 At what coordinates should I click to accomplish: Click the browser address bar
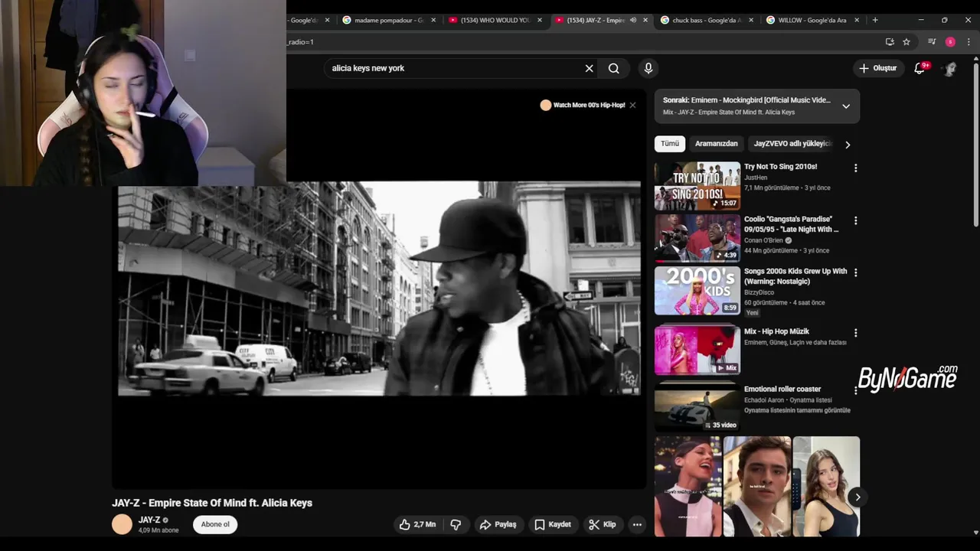pyautogui.click(x=582, y=42)
